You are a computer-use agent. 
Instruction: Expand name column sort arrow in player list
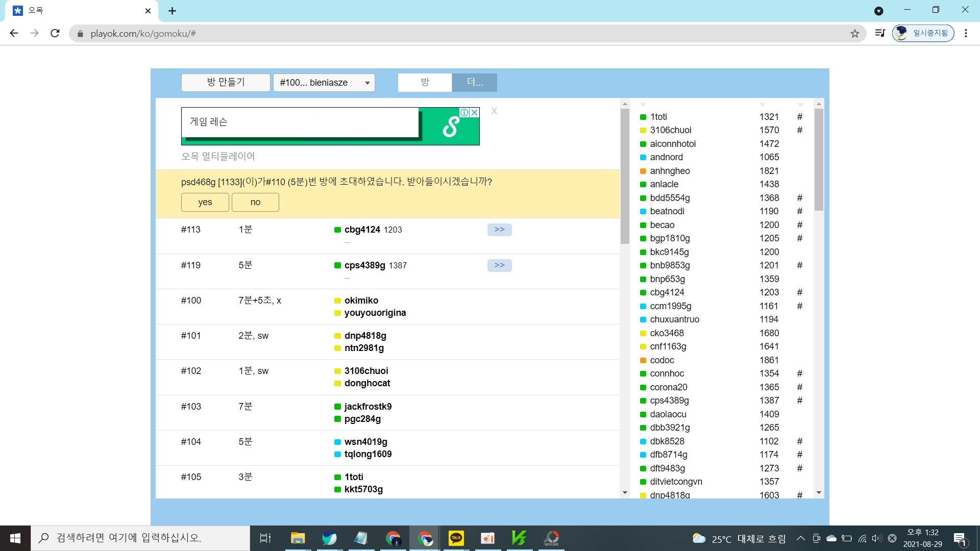pyautogui.click(x=643, y=105)
